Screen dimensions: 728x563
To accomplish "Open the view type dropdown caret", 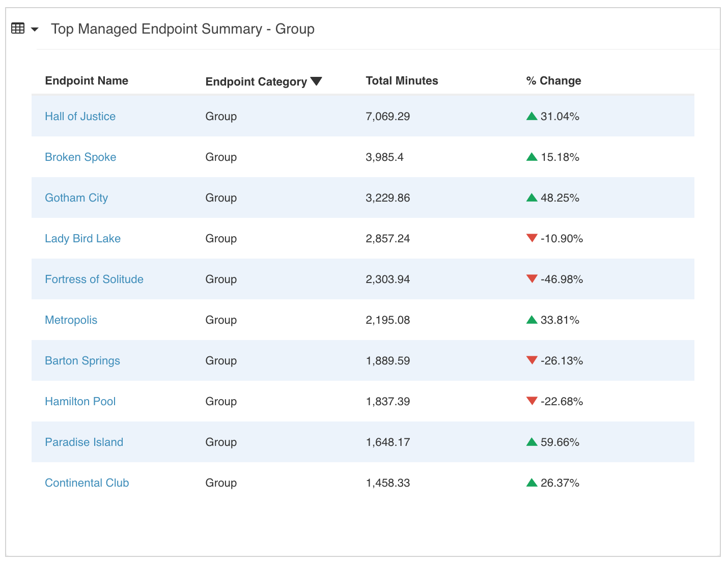I will click(35, 30).
